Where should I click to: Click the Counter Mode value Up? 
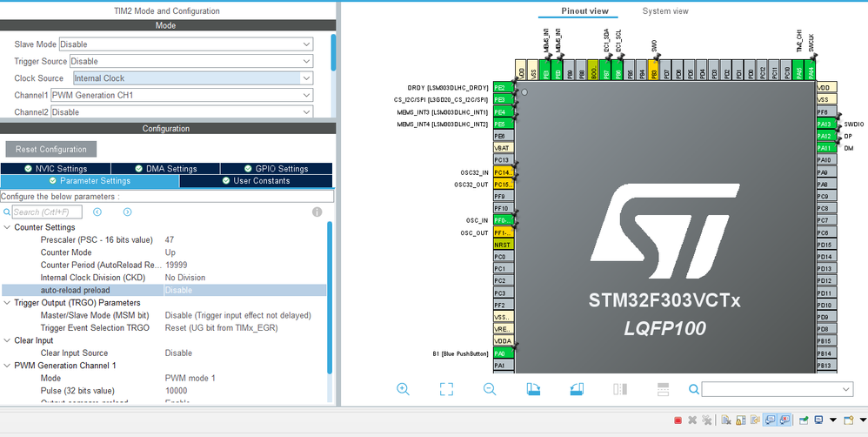point(170,252)
